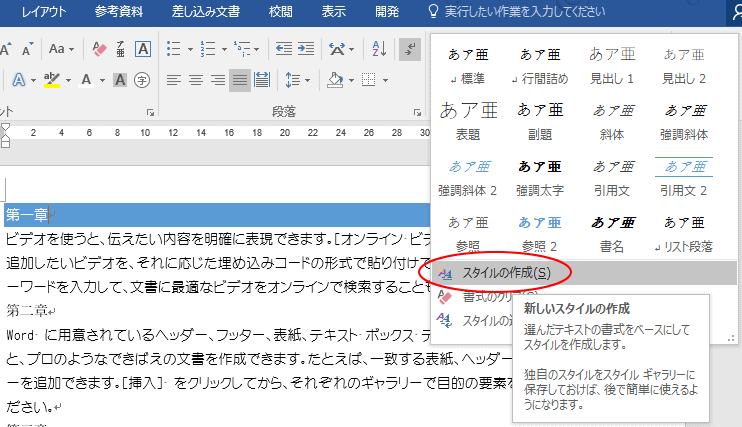The image size is (742, 427).
Task: Apply the 見出し 1 style
Action: pos(611,66)
